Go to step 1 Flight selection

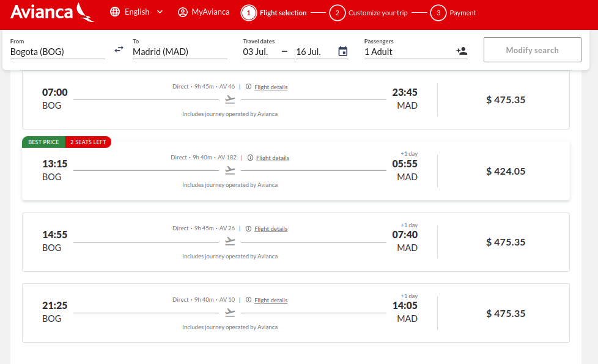click(274, 13)
